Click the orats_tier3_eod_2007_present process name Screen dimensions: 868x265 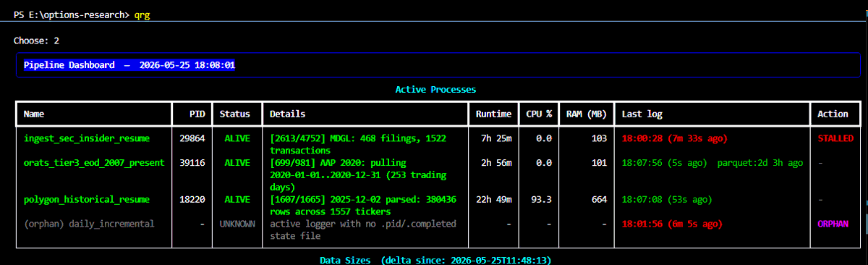point(94,163)
